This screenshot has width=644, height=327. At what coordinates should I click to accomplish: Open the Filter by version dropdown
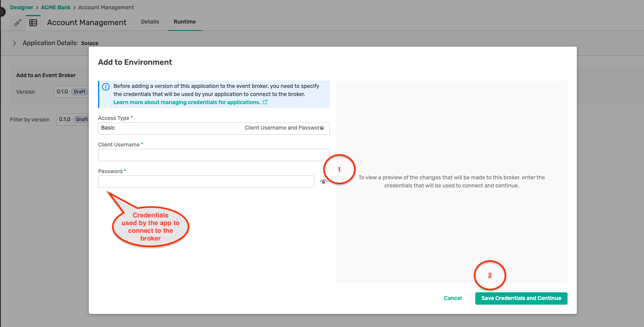pyautogui.click(x=73, y=120)
